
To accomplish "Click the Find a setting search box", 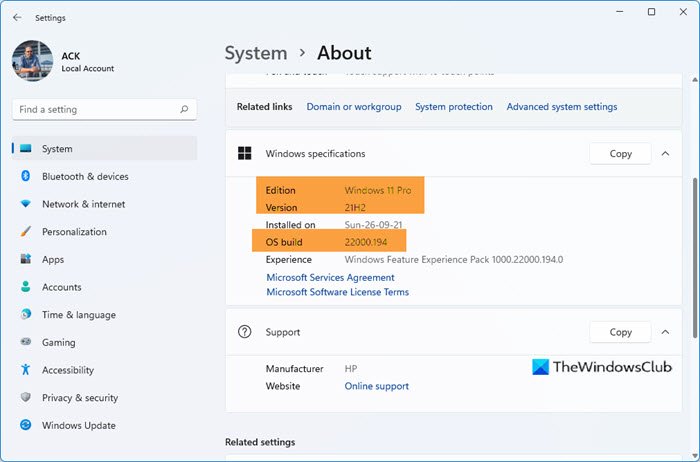I will tap(95, 109).
